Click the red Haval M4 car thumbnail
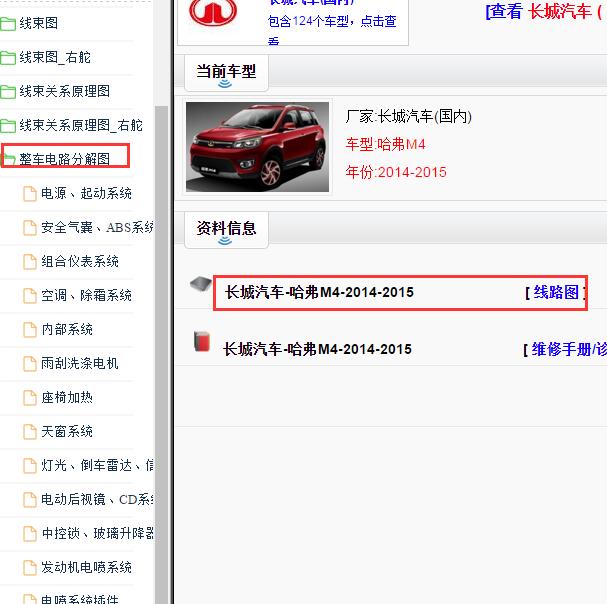 click(x=257, y=147)
